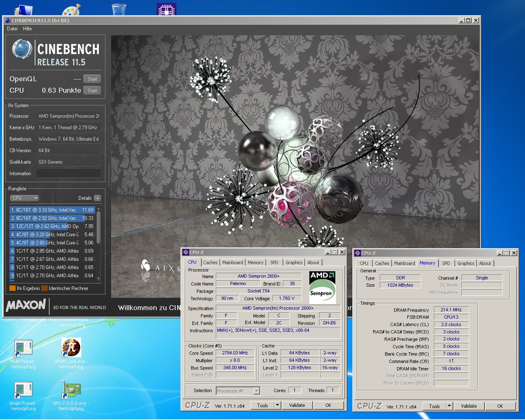The height and width of the screenshot is (420, 525).
Task: Switch to Memory tab in left CPU-Z
Action: pos(256,262)
